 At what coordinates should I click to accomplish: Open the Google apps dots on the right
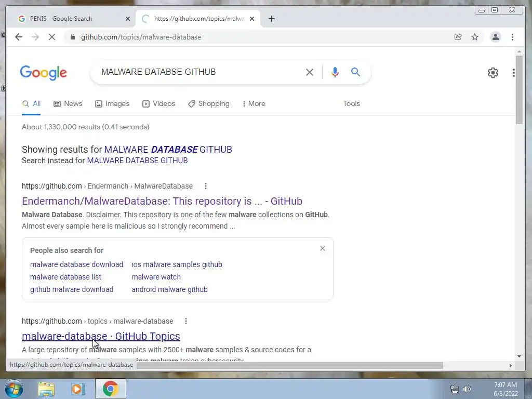[514, 72]
